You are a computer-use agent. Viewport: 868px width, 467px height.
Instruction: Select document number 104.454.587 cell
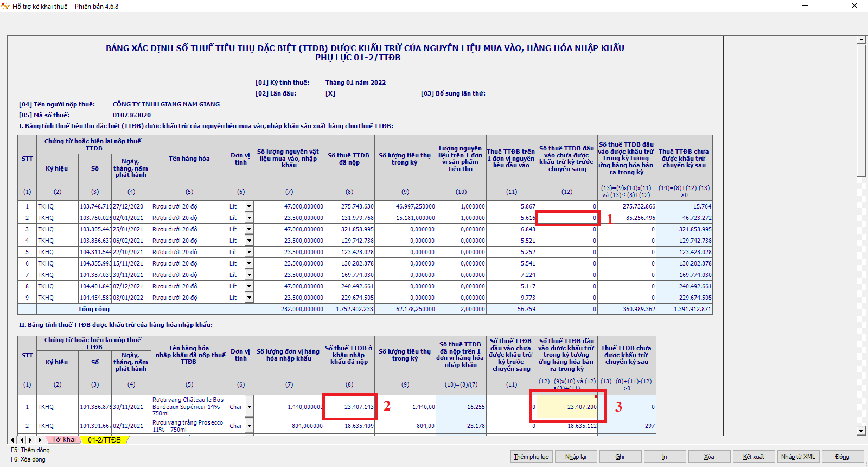(x=95, y=298)
